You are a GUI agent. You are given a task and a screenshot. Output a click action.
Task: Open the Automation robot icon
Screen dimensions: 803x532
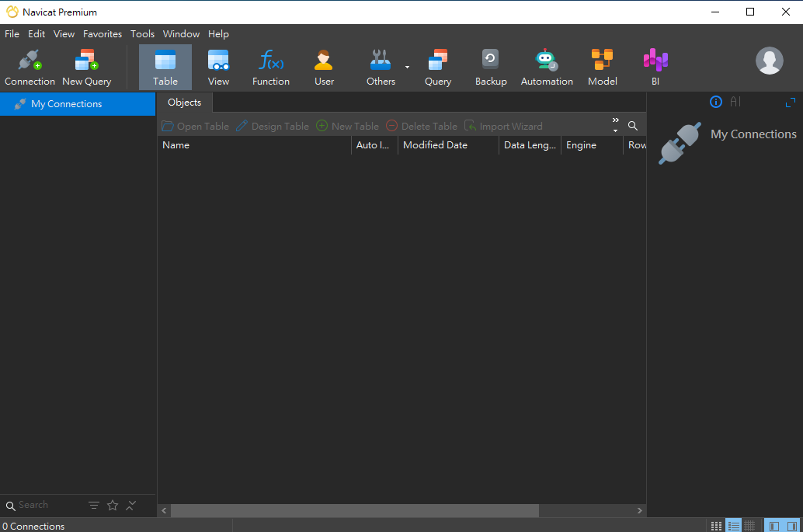pyautogui.click(x=547, y=67)
